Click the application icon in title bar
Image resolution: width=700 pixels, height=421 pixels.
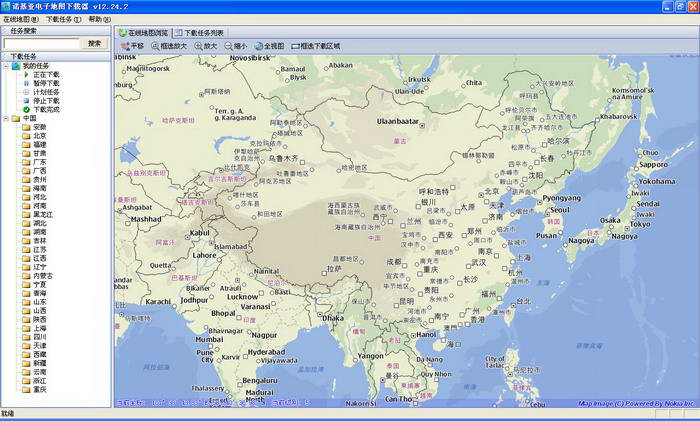(6, 6)
